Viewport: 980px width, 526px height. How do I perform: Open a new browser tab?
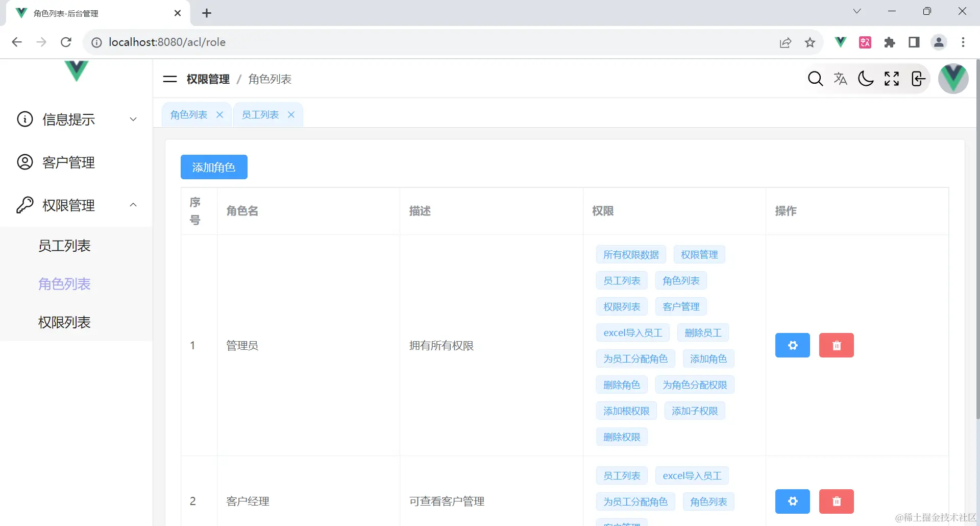click(207, 13)
